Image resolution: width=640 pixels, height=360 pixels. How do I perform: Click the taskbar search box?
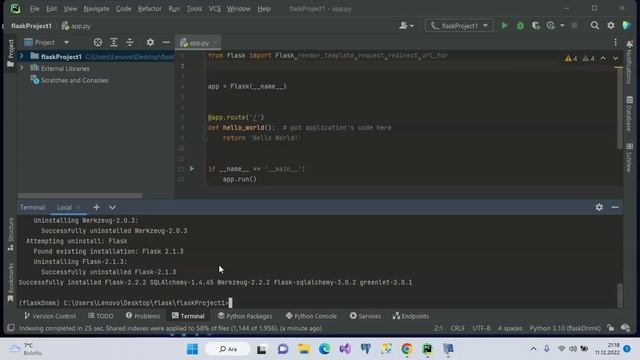coord(228,349)
